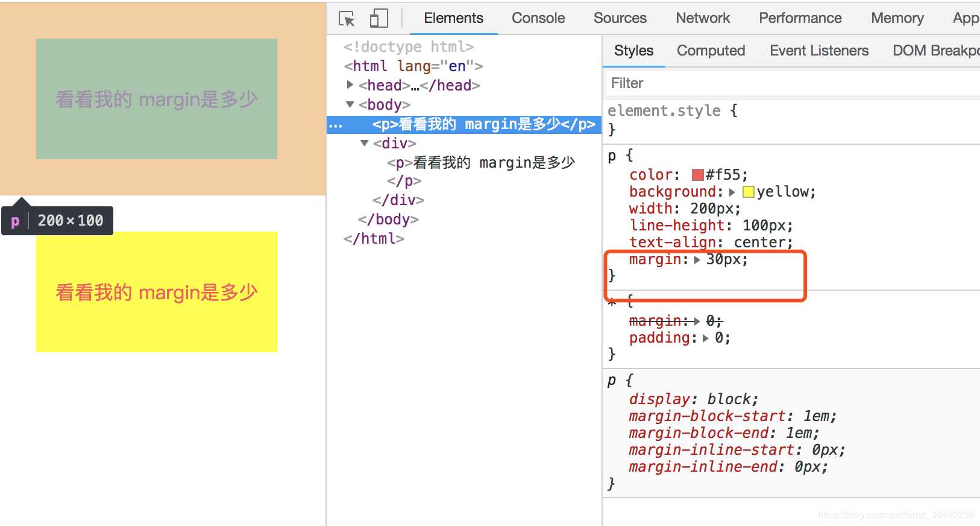Click the Filter styles input field
The width and height of the screenshot is (980, 526).
pos(792,83)
